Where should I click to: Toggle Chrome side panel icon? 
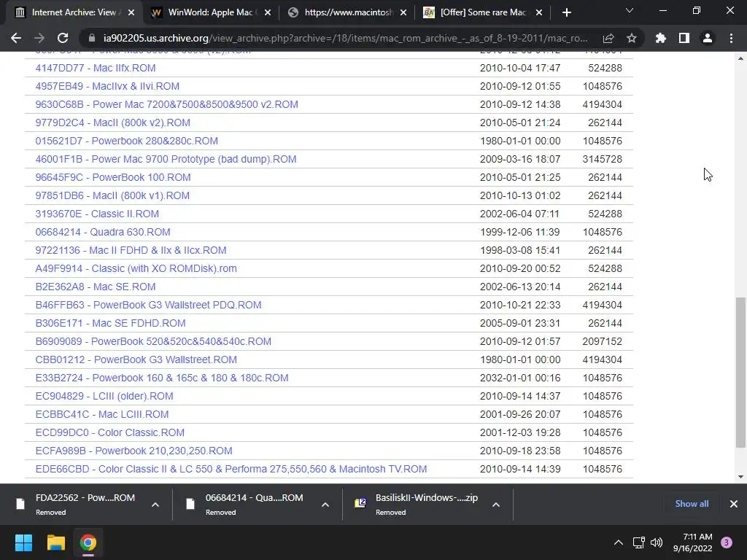pos(684,38)
